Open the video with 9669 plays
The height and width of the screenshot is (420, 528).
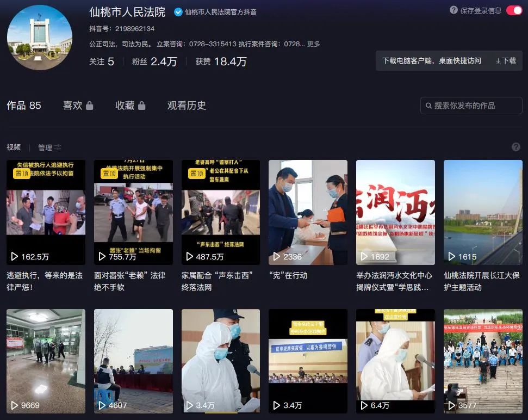(x=46, y=361)
